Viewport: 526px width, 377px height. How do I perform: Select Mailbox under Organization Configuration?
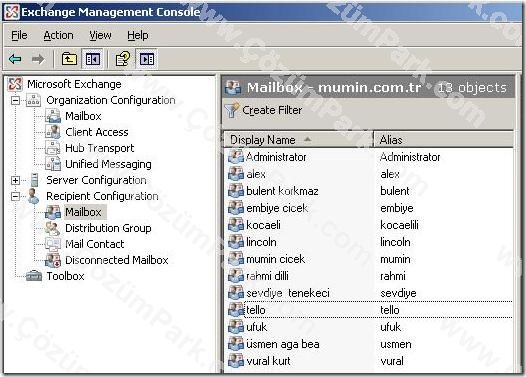[x=83, y=116]
